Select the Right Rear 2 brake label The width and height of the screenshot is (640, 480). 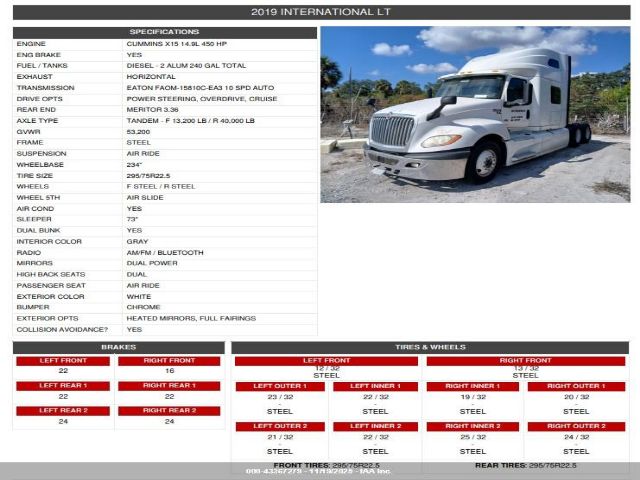(x=169, y=410)
